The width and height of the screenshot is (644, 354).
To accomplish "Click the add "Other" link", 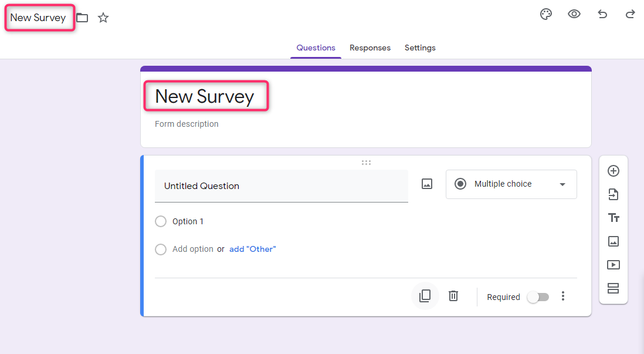I will click(253, 249).
